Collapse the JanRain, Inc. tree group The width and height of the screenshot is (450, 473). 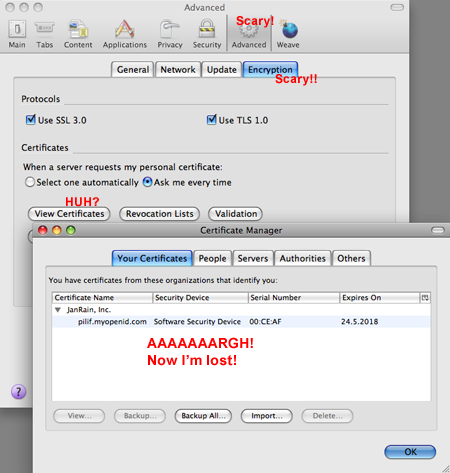(58, 310)
